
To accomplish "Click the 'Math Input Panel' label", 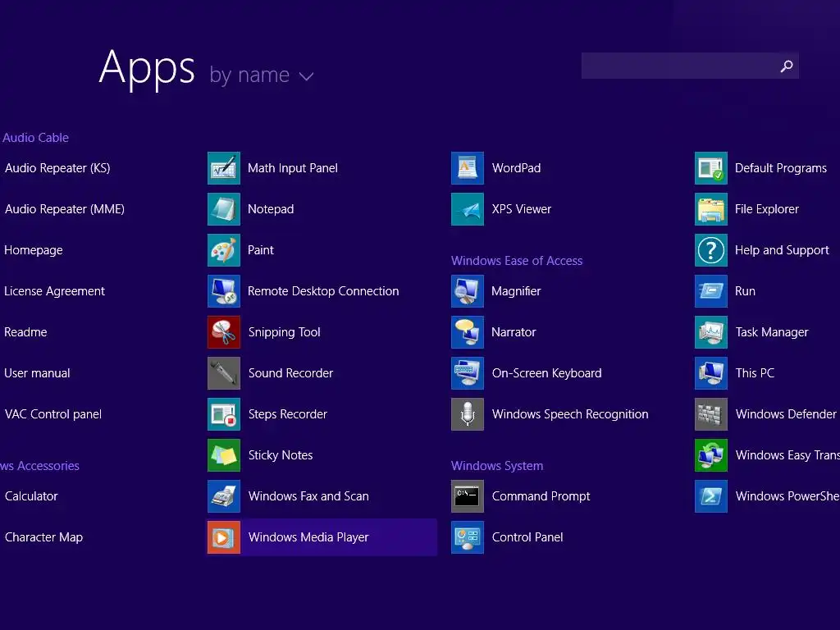I will pos(293,168).
